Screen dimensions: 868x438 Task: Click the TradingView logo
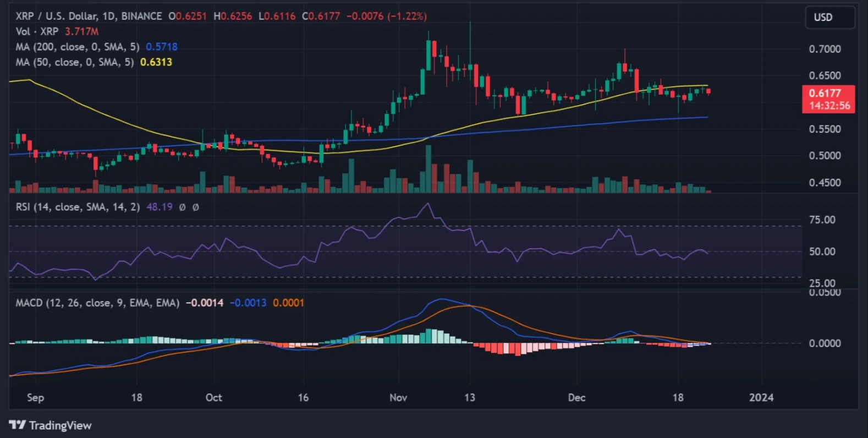tap(50, 425)
